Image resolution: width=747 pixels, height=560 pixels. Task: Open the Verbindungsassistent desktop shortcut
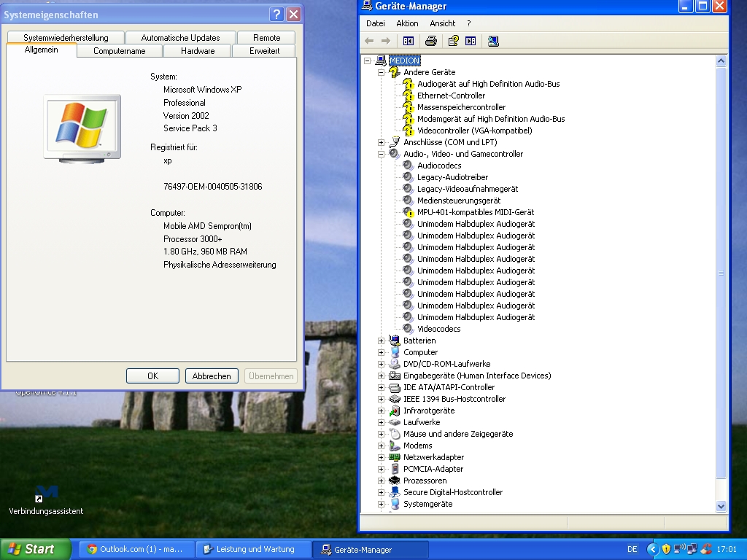(x=46, y=500)
